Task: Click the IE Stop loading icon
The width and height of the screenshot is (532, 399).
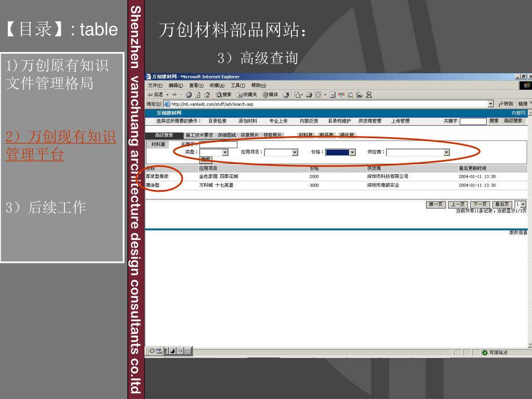Action: point(189,95)
